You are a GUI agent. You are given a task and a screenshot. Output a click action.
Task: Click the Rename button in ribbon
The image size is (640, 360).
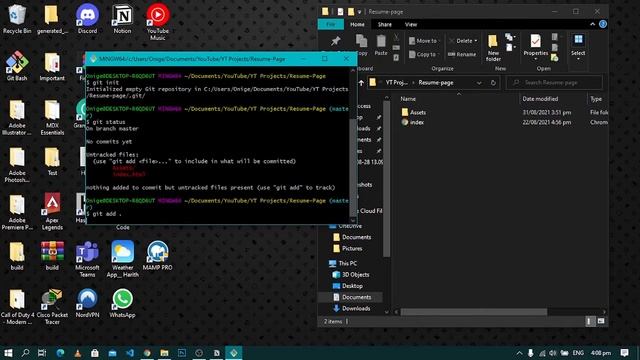click(x=462, y=54)
